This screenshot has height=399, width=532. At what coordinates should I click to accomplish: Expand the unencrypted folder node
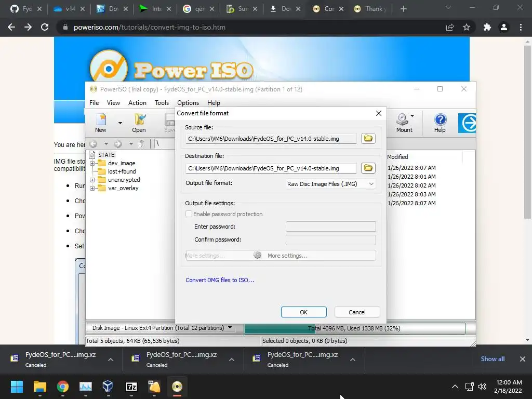coord(92,180)
